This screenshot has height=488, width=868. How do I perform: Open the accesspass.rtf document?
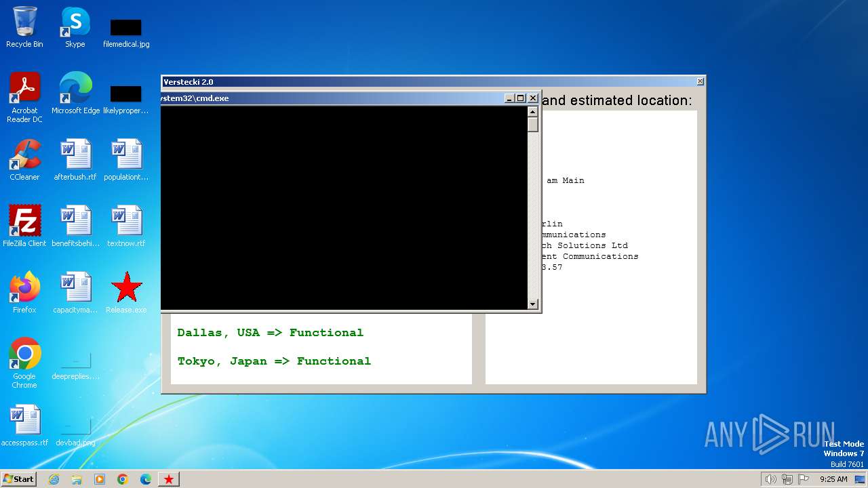24,426
